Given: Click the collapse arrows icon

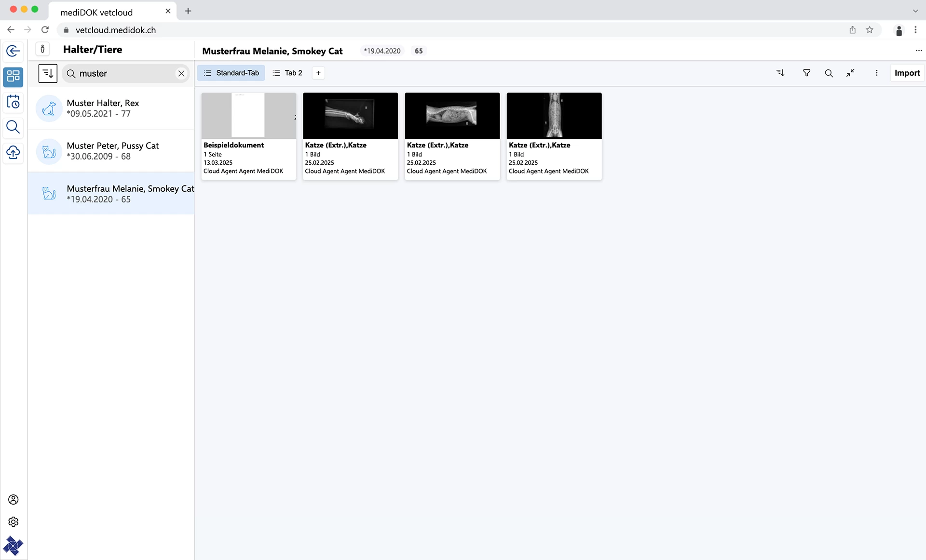Looking at the screenshot, I should coord(850,73).
